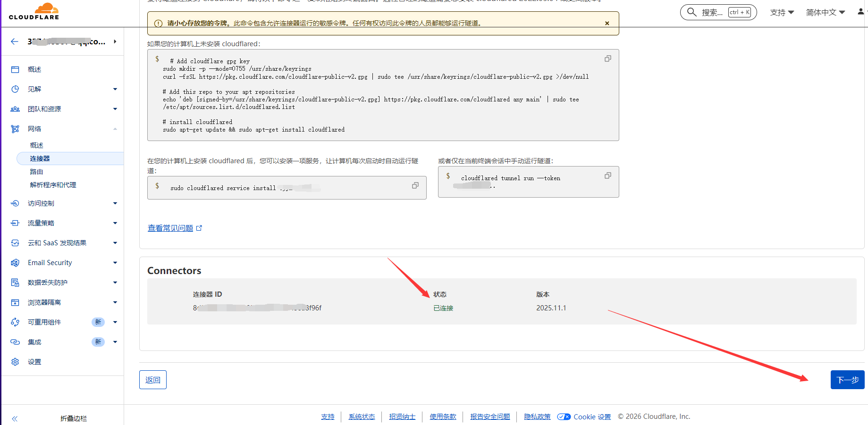
Task: Dismiss the token warning banner
Action: [607, 23]
